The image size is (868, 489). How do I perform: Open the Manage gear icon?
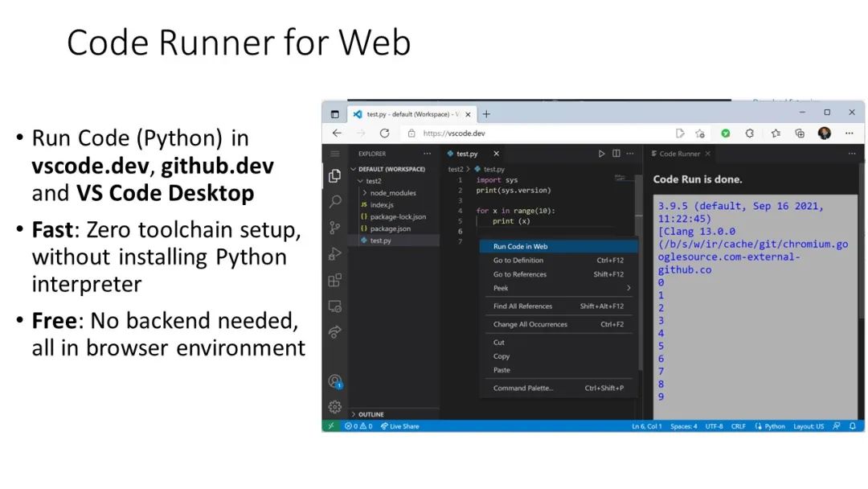coord(334,407)
